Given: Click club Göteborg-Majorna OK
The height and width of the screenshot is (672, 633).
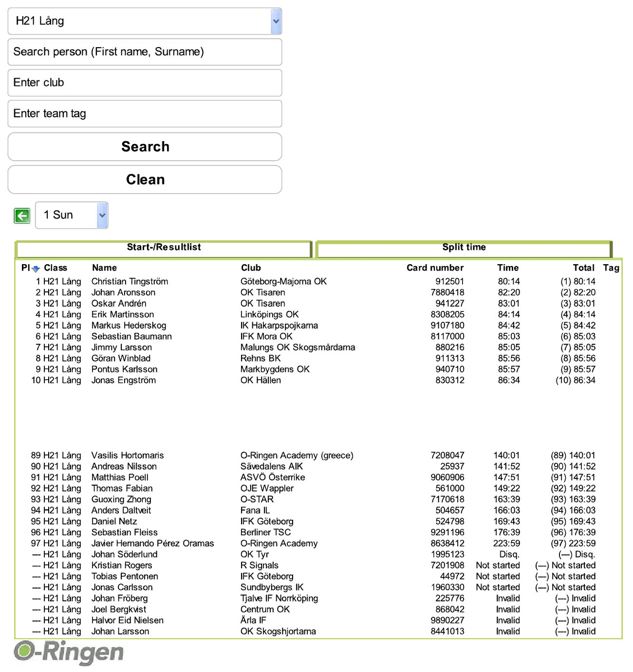Looking at the screenshot, I should coord(283,281).
